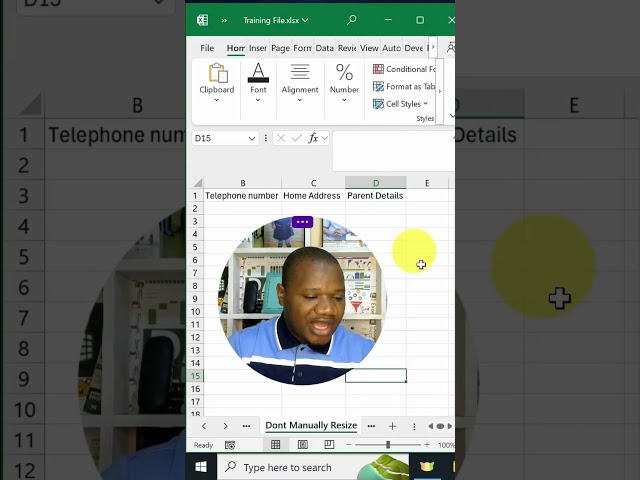Open the Cell Styles dropdown
Image resolution: width=640 pixels, height=480 pixels.
point(400,104)
